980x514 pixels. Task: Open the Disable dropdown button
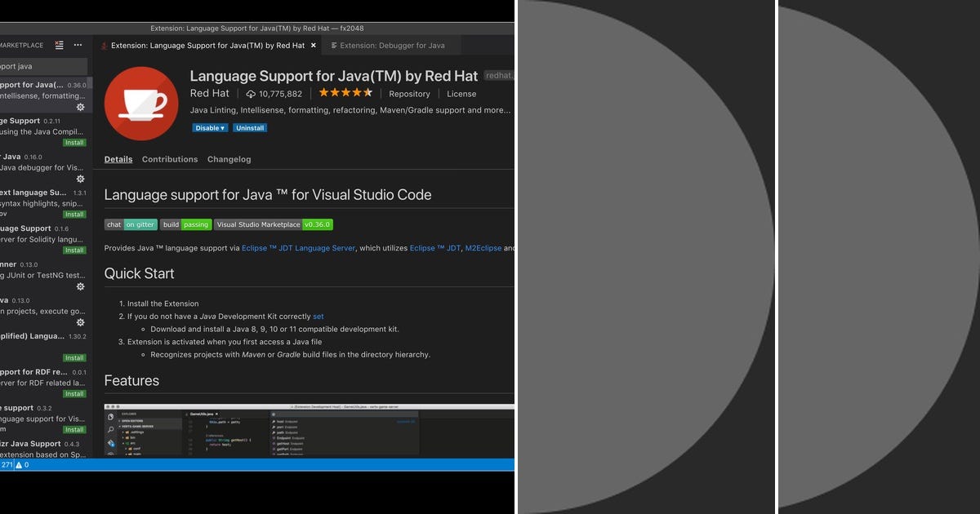[210, 128]
